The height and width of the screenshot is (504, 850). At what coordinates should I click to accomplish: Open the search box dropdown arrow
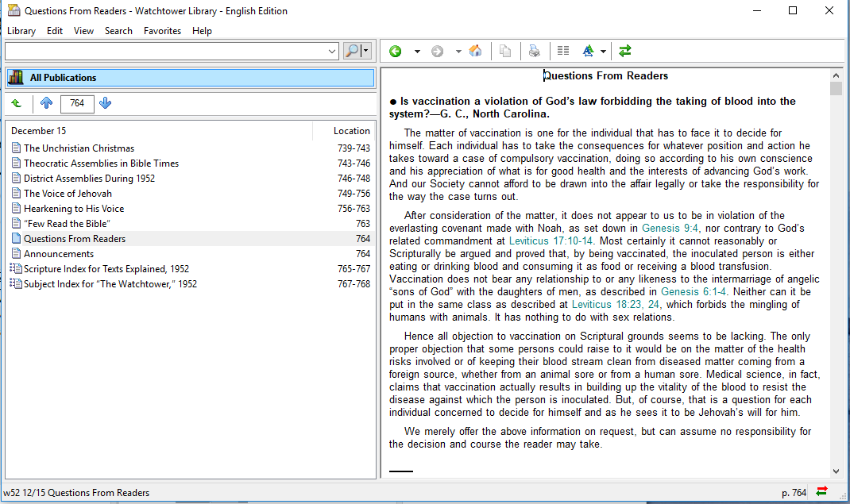tap(332, 51)
